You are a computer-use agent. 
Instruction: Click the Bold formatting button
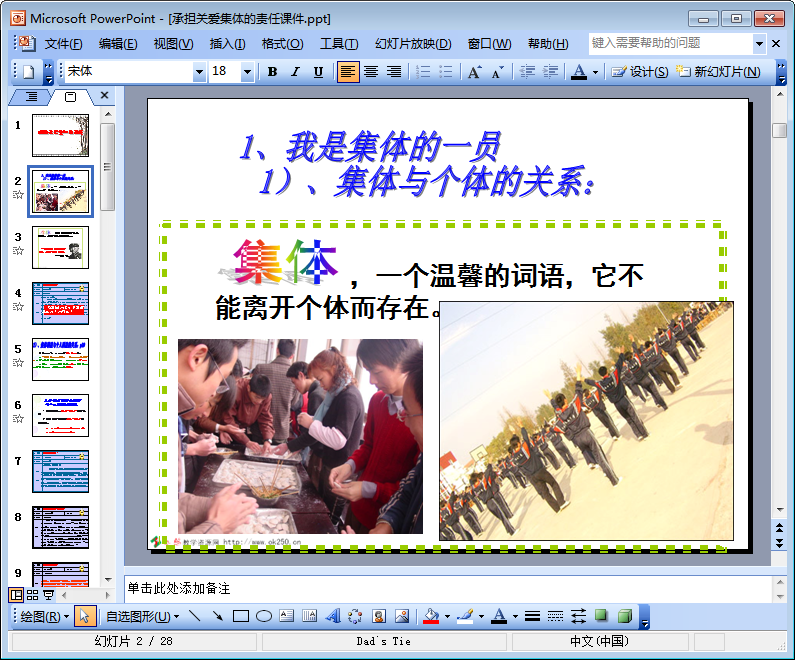click(x=272, y=72)
